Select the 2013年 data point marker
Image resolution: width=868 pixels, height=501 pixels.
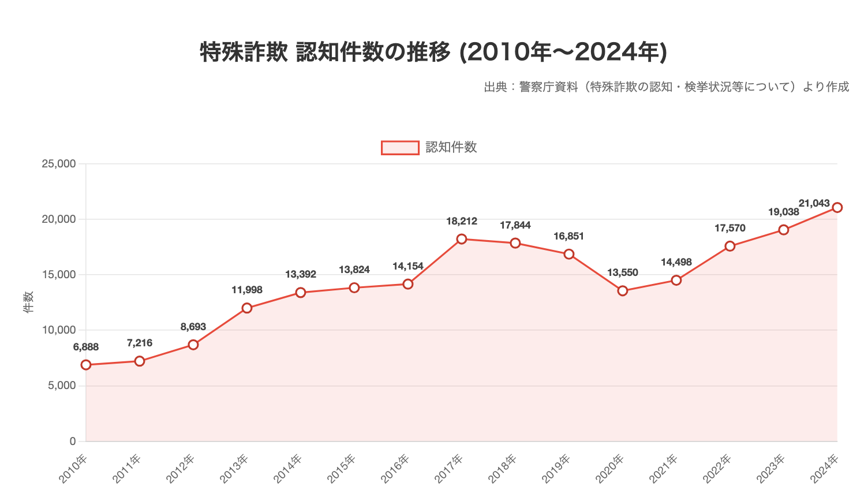247,308
